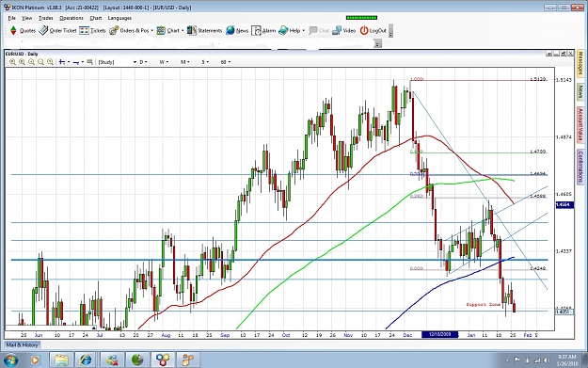This screenshot has height=368, width=588.
Task: Select the chart type bar icon
Action: [63, 62]
